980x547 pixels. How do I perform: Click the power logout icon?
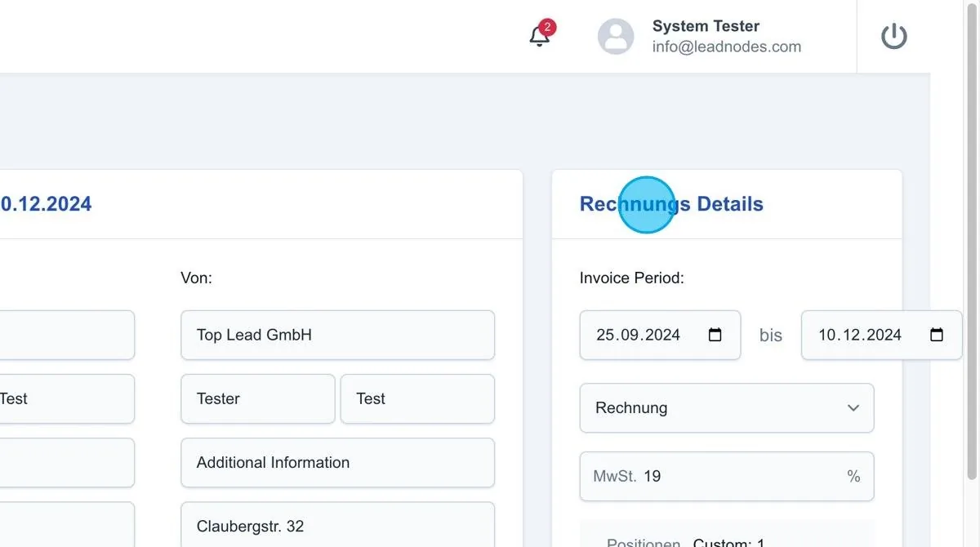tap(893, 36)
